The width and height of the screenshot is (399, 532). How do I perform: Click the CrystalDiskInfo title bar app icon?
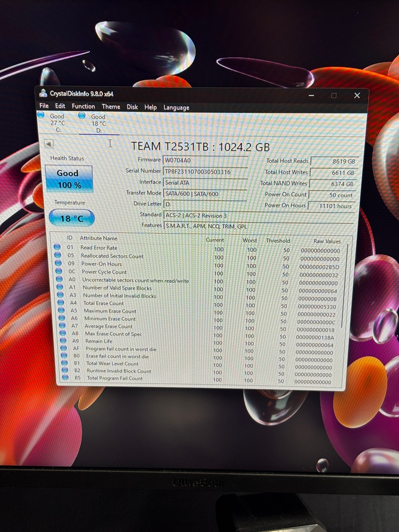pyautogui.click(x=43, y=93)
